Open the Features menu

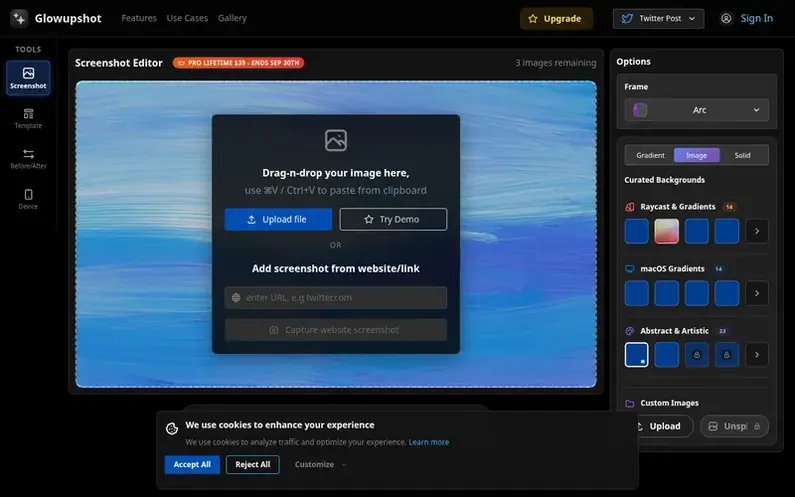[x=139, y=18]
